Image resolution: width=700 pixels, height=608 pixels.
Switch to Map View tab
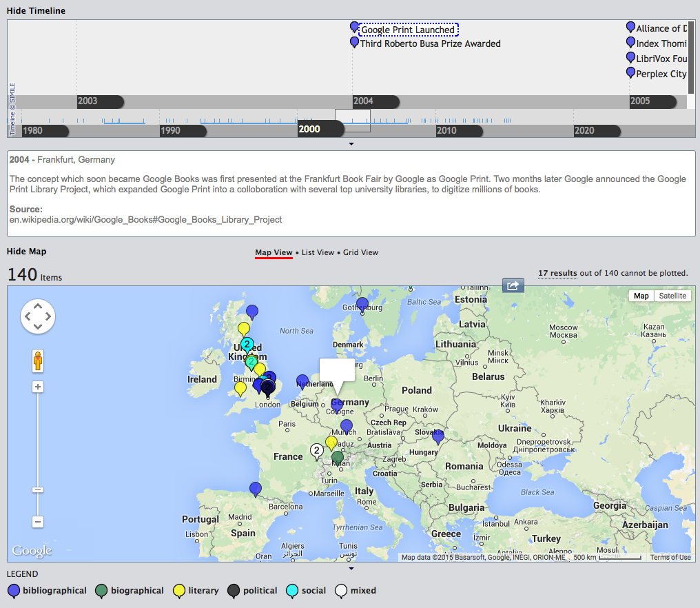tap(274, 252)
